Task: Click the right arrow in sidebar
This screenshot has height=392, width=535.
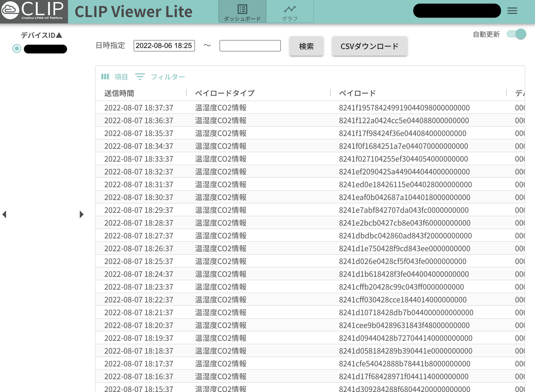Action: point(81,214)
